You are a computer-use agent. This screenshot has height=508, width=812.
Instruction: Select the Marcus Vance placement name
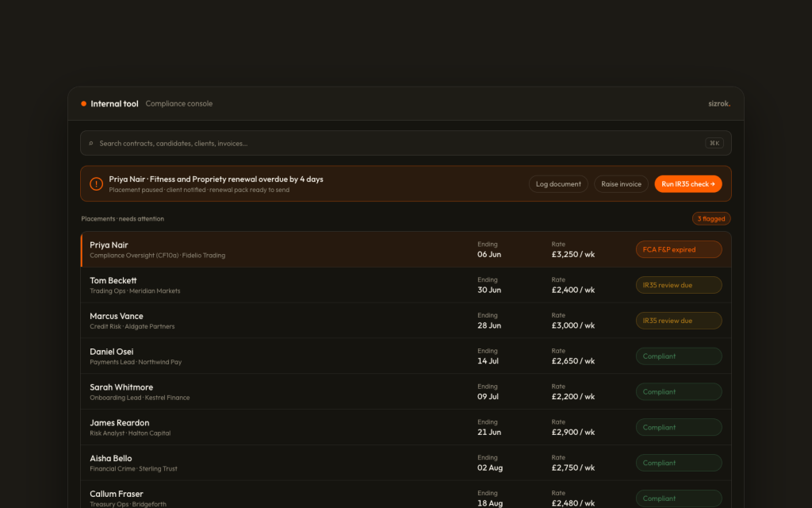(x=117, y=316)
